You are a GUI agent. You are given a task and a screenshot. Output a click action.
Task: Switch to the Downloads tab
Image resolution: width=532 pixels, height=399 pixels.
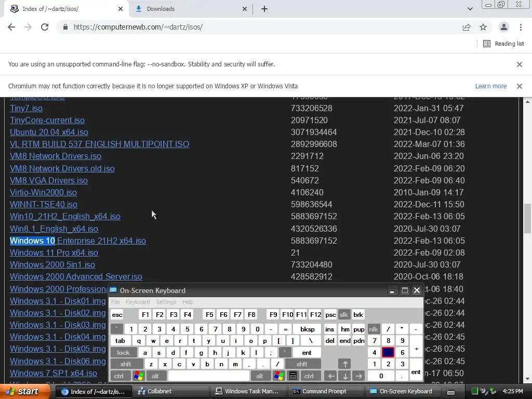(x=190, y=9)
